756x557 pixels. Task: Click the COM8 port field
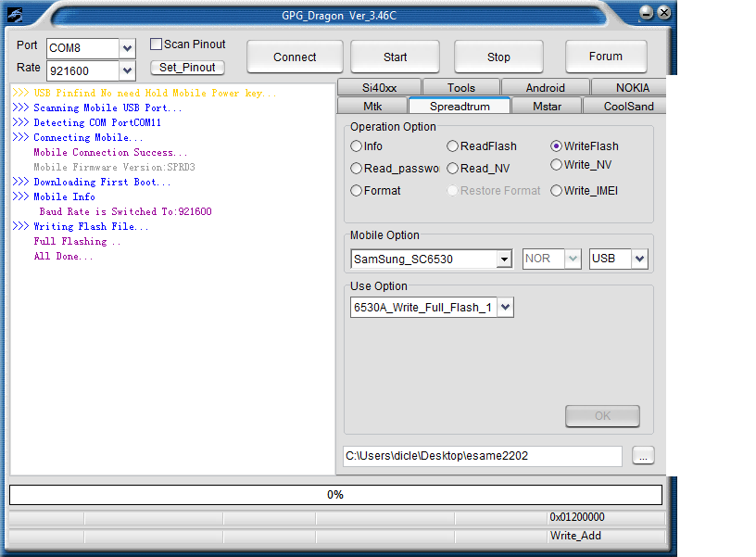point(83,48)
